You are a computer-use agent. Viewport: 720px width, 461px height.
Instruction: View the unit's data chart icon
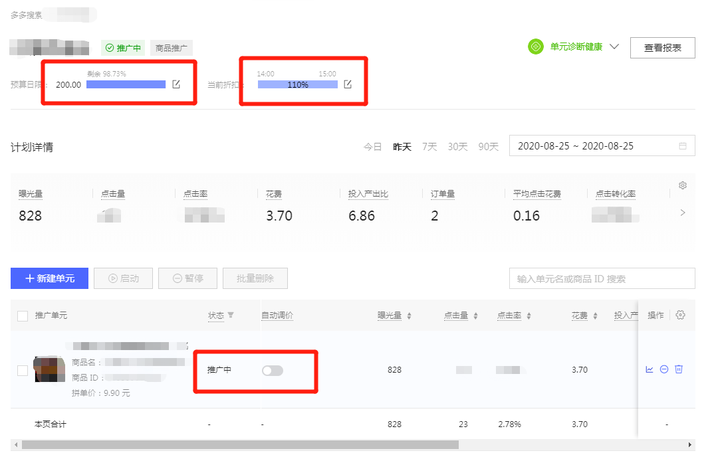coord(649,370)
